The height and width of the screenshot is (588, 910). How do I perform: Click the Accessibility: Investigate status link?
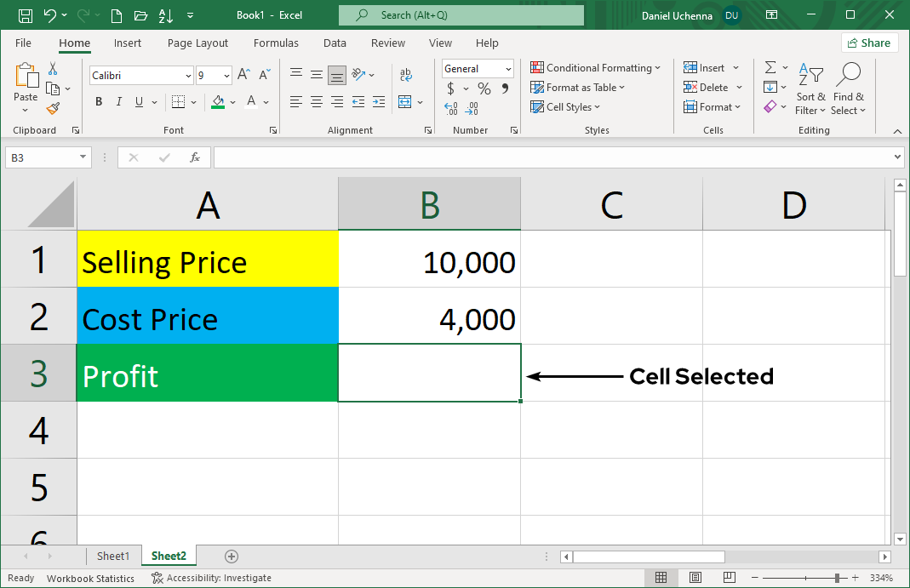tap(219, 578)
